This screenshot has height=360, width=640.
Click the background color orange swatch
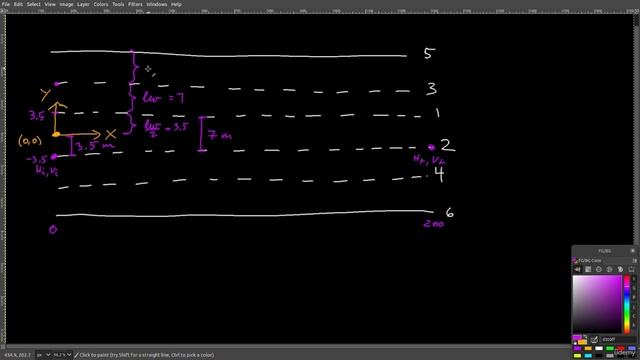tap(582, 342)
